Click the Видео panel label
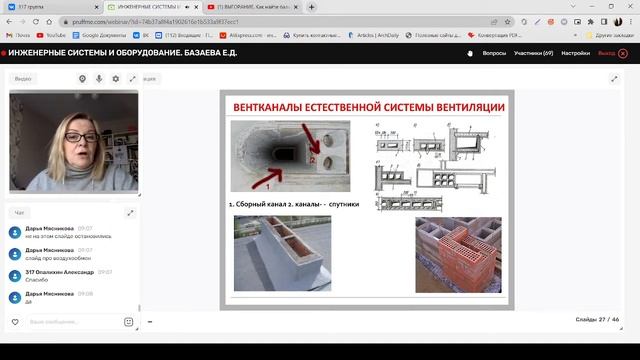Screen dimensions: 640x360 (x=23, y=79)
